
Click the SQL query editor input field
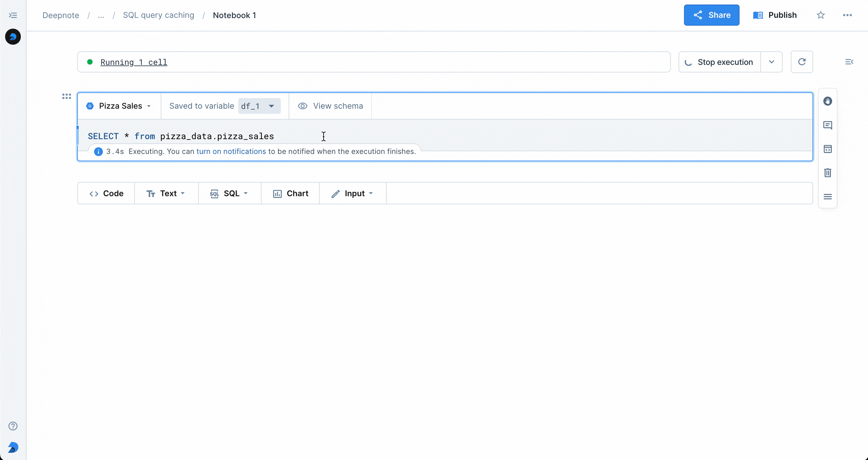324,136
